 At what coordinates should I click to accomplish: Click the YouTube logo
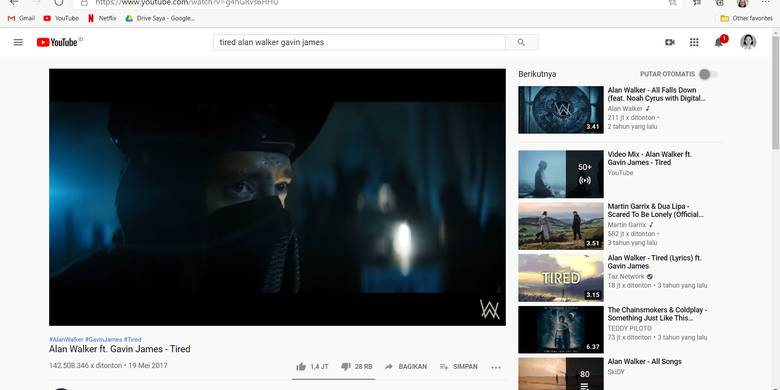pyautogui.click(x=57, y=42)
